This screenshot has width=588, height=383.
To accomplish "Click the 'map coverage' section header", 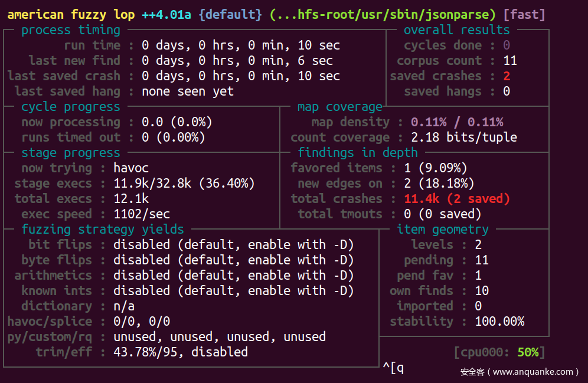I will (339, 107).
